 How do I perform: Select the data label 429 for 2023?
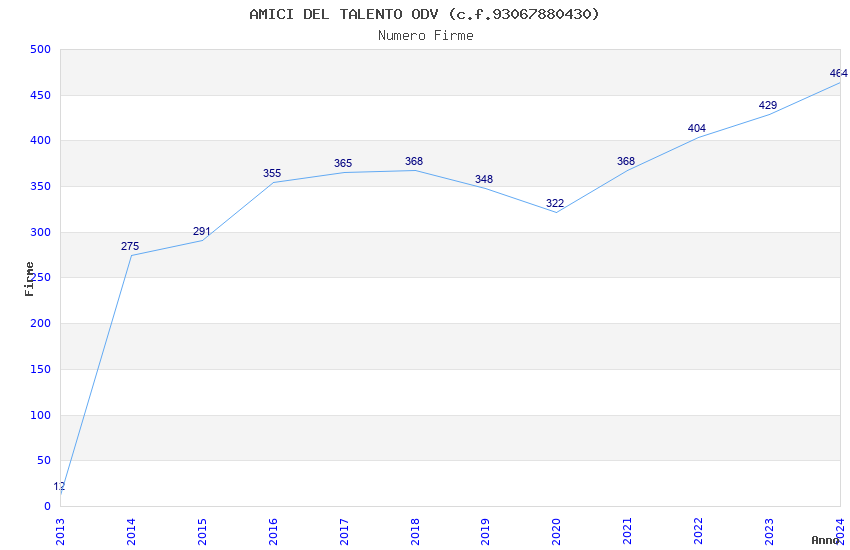click(768, 105)
